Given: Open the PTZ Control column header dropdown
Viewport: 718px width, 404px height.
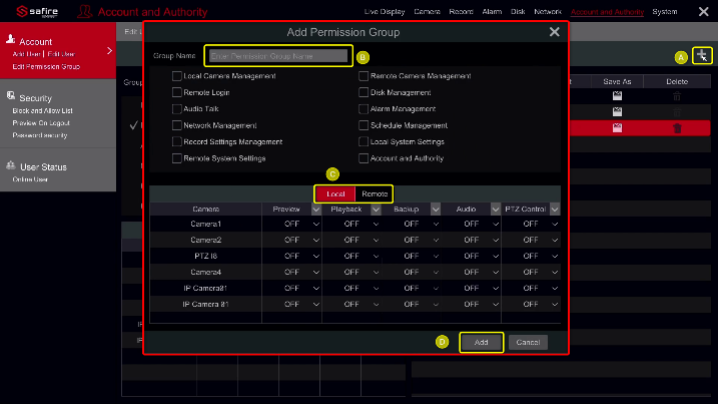Looking at the screenshot, I should pyautogui.click(x=554, y=209).
